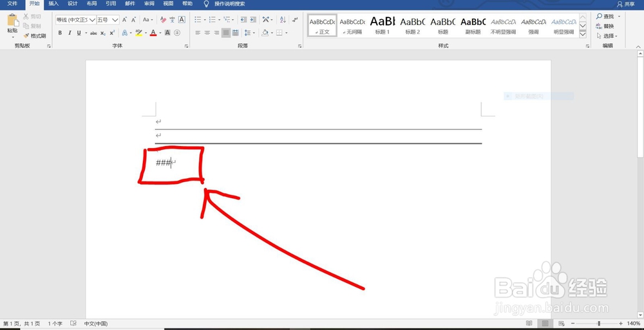The height and width of the screenshot is (330, 644).
Task: Click the grow font size icon
Action: [124, 20]
